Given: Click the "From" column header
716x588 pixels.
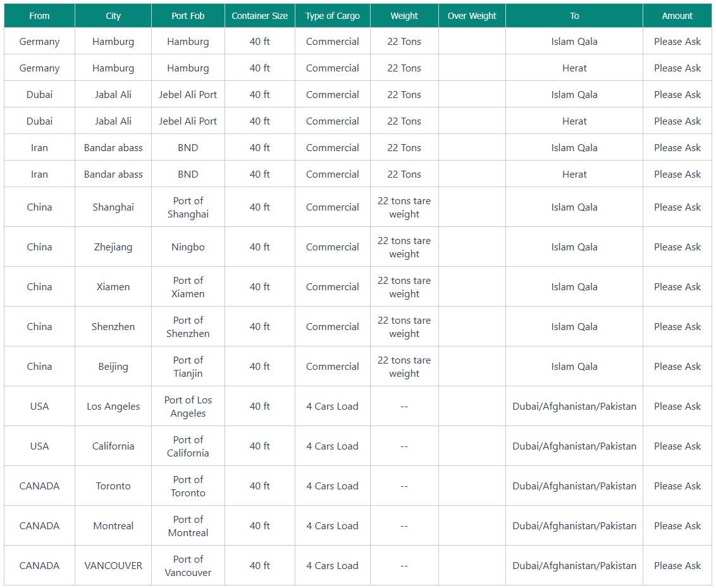Looking at the screenshot, I should 39,16.
